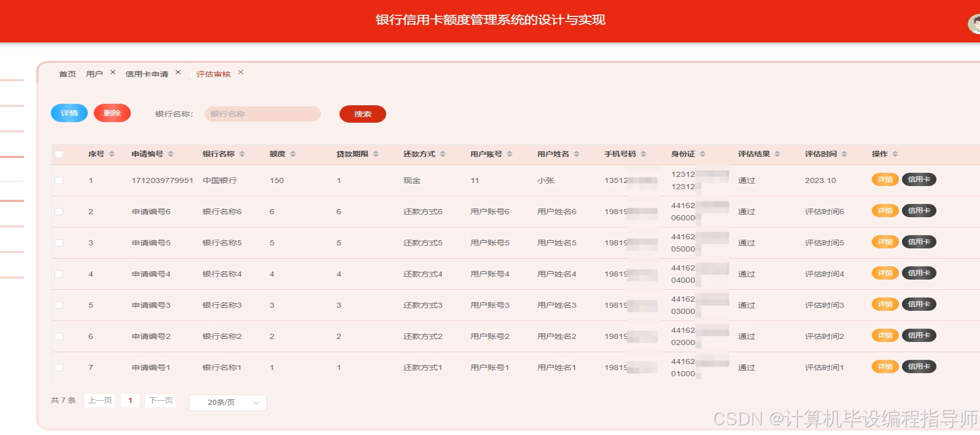Screen dimensions: 980x435
Task: Click the 还款方式3 cell
Action: pos(423,305)
